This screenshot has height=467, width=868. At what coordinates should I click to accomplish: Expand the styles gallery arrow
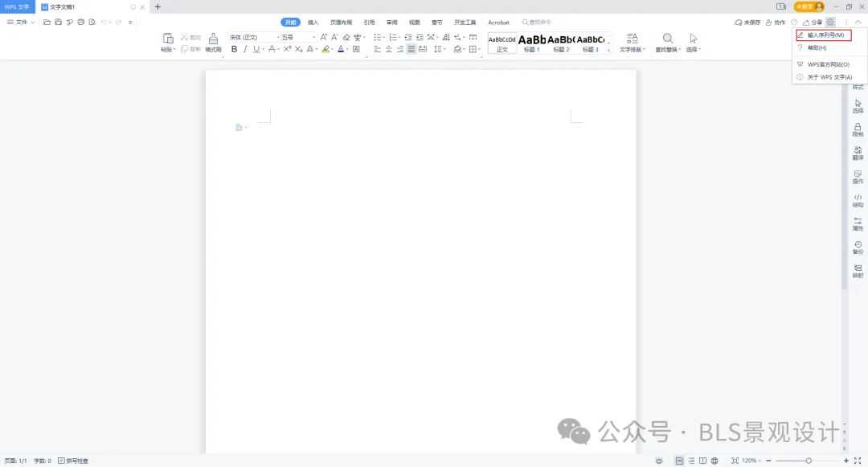609,50
